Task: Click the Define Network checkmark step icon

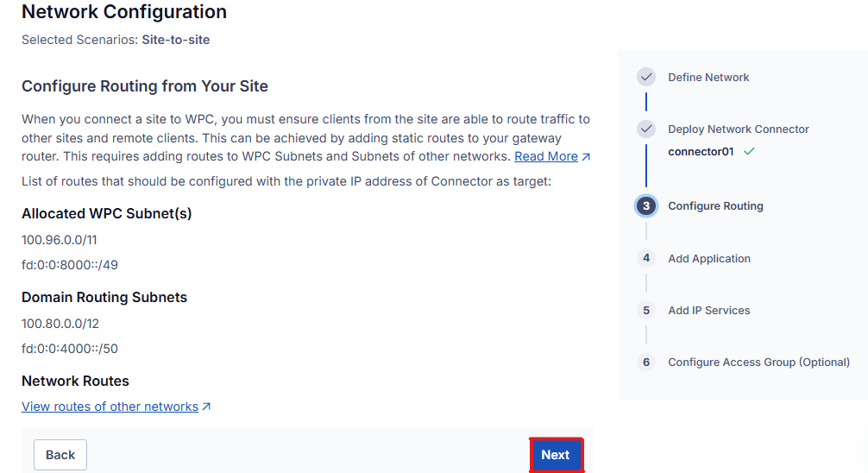Action: [x=646, y=77]
